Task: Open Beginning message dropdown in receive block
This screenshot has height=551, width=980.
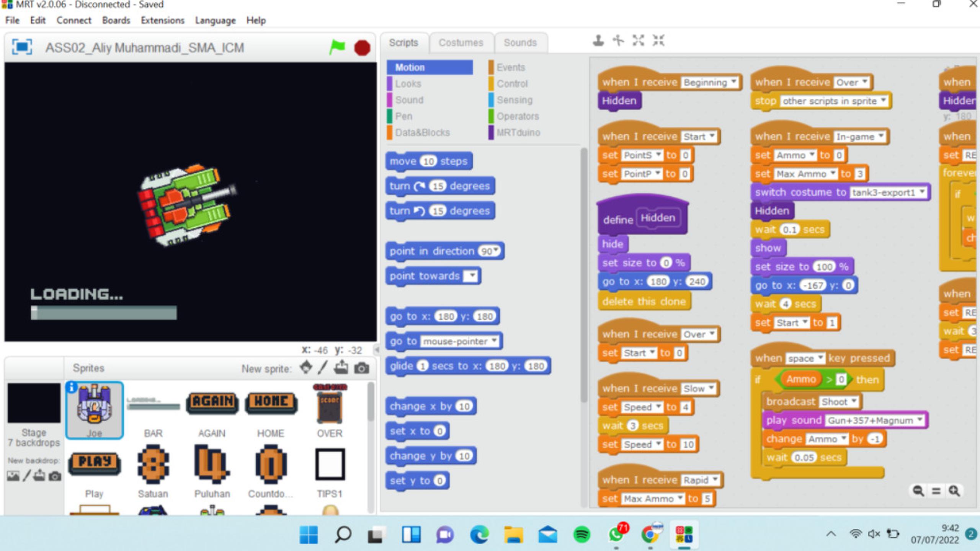Action: coord(733,82)
